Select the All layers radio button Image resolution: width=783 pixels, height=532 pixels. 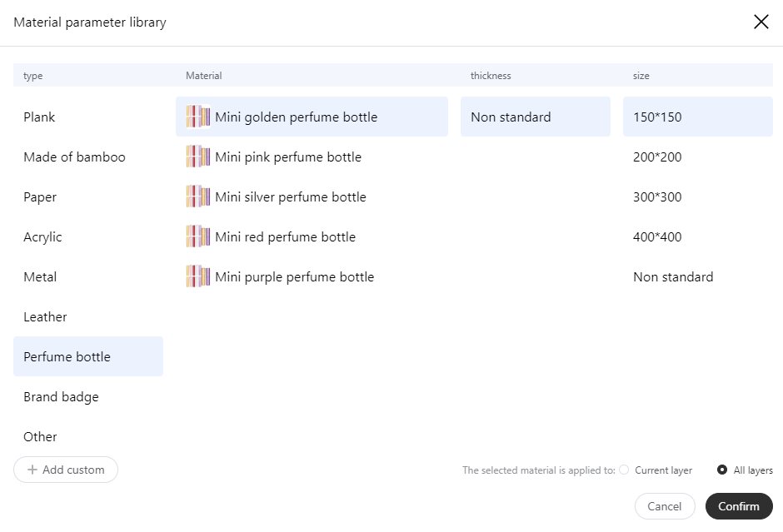click(x=722, y=470)
